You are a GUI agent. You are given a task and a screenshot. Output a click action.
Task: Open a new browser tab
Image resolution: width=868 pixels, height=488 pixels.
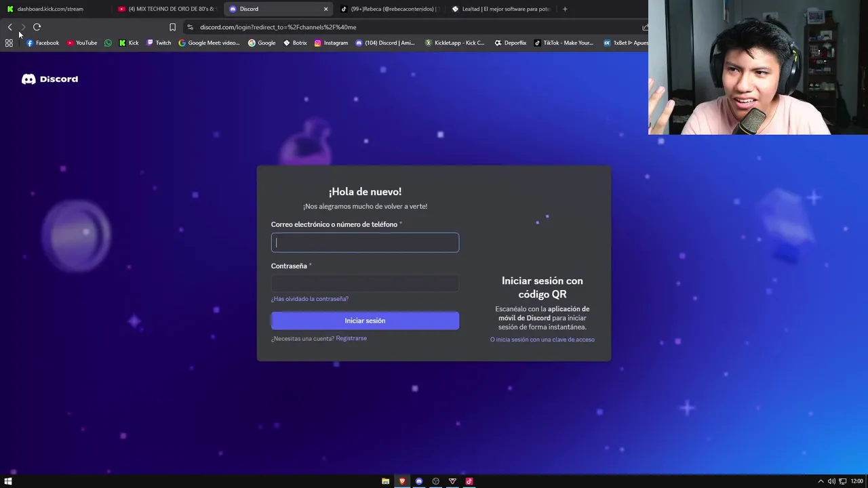click(x=565, y=9)
